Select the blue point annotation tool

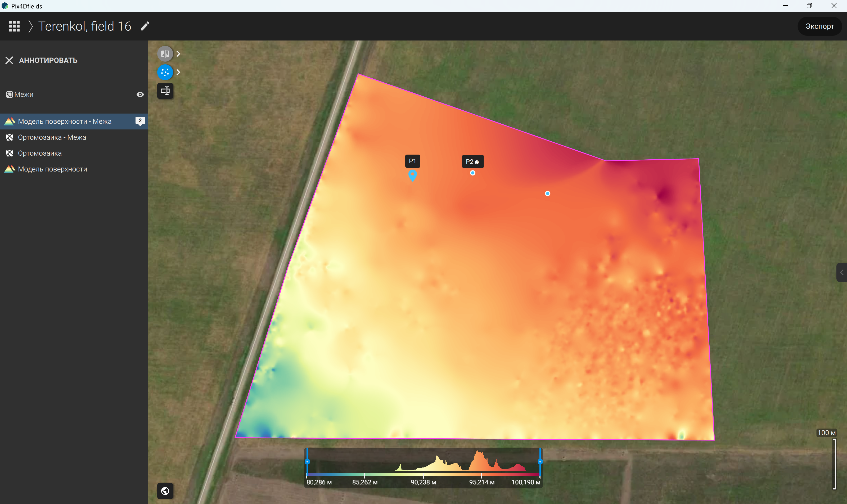pos(165,72)
